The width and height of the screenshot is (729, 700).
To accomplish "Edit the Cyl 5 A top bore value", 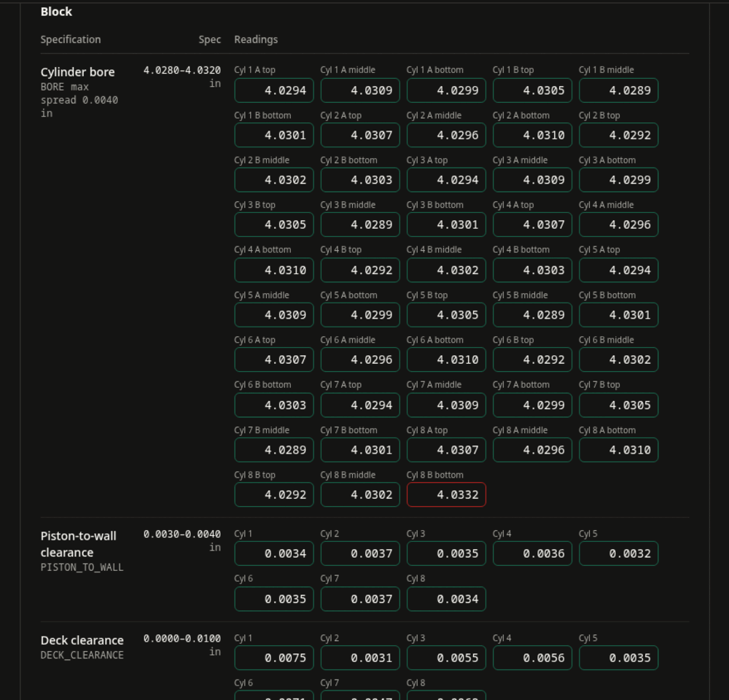I will point(618,270).
